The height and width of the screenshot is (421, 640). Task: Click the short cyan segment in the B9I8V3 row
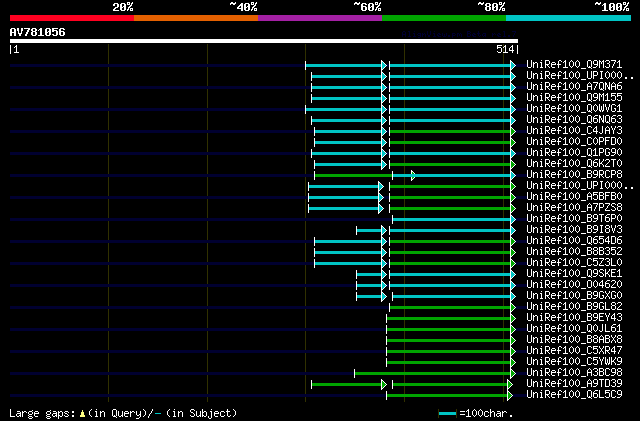pyautogui.click(x=371, y=231)
